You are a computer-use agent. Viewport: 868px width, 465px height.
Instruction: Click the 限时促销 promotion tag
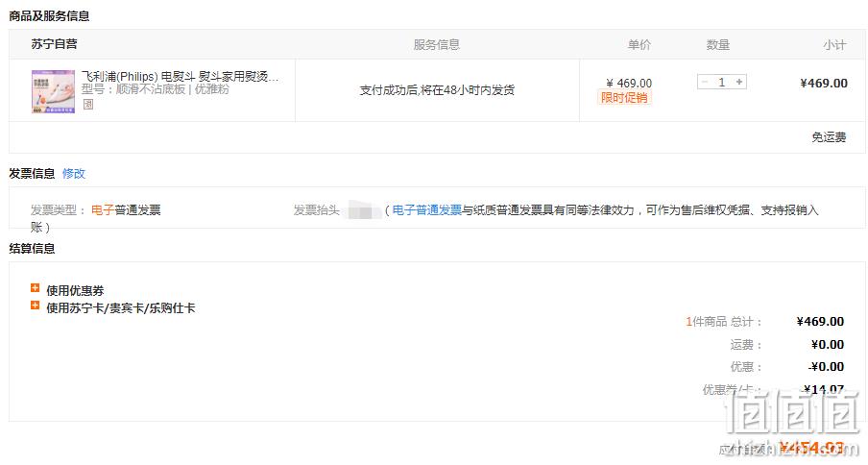pos(624,98)
